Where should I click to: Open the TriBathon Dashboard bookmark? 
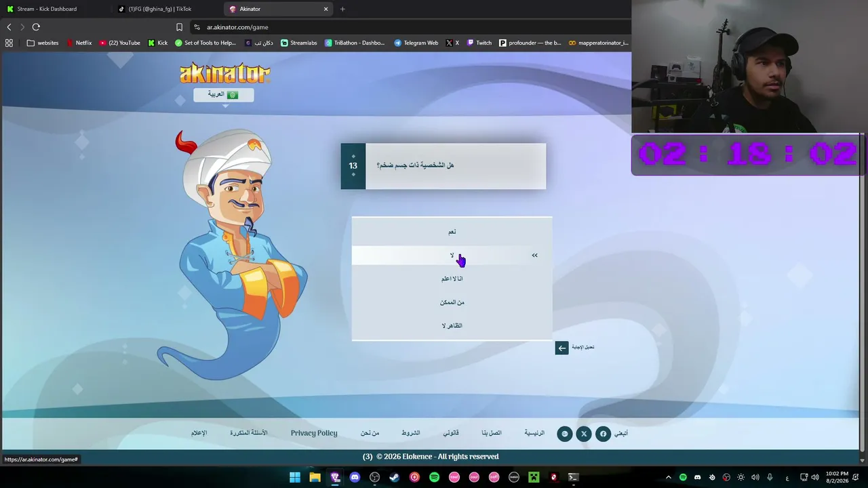pos(355,43)
